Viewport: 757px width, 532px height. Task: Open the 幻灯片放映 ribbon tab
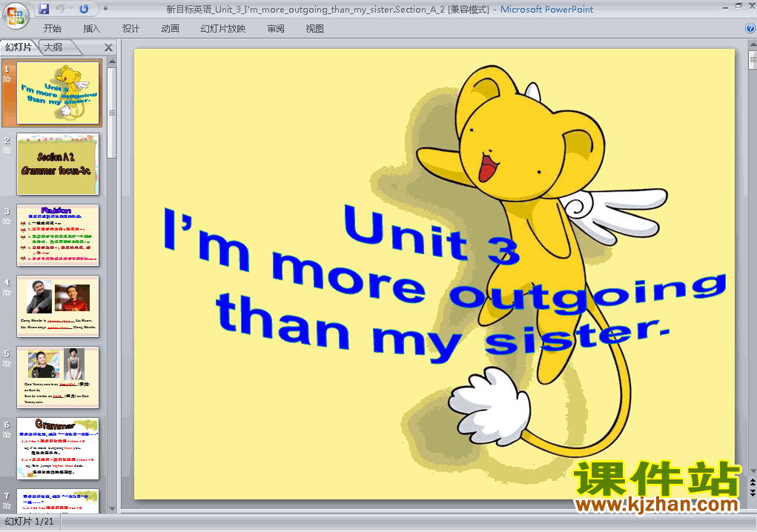click(223, 29)
